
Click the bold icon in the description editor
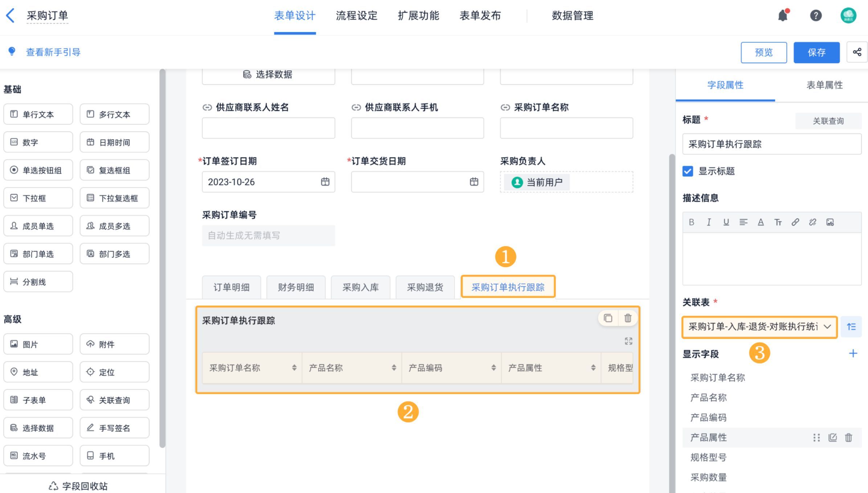point(691,222)
